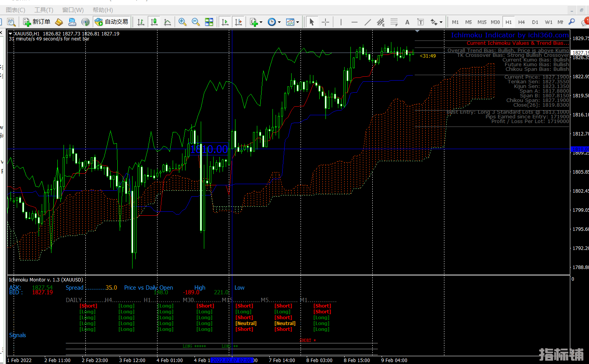
Task: Select the Text Label (T) tool
Action: pos(420,22)
